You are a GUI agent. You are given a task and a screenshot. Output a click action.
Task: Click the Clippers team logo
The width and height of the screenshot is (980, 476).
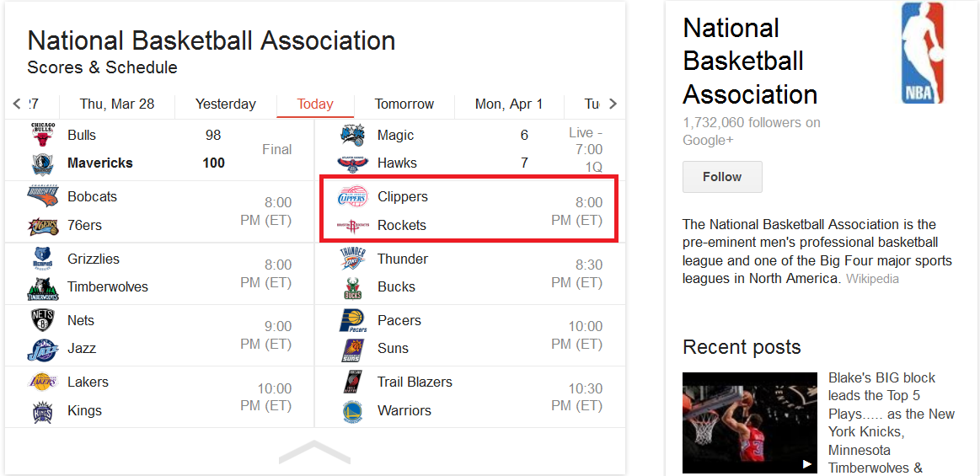click(x=352, y=197)
